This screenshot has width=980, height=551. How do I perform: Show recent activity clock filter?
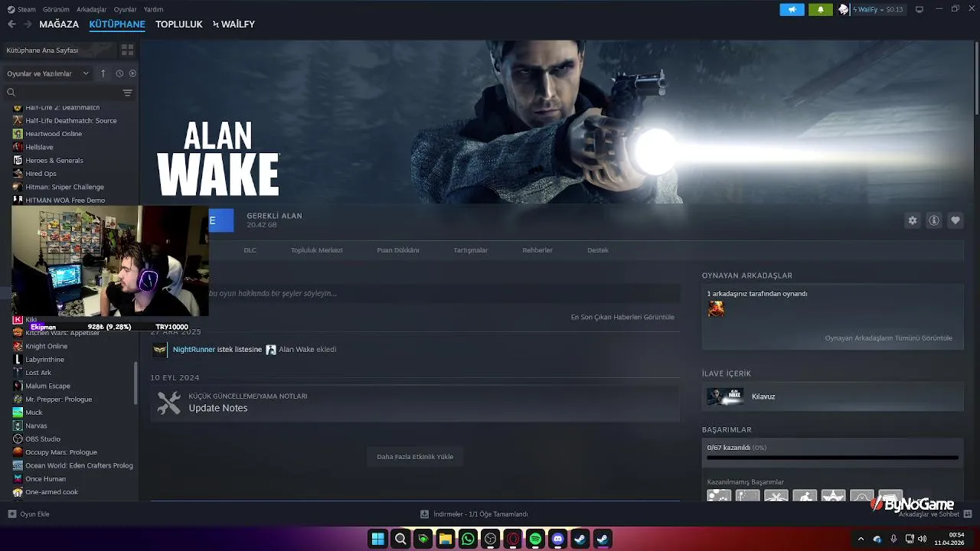tap(119, 73)
